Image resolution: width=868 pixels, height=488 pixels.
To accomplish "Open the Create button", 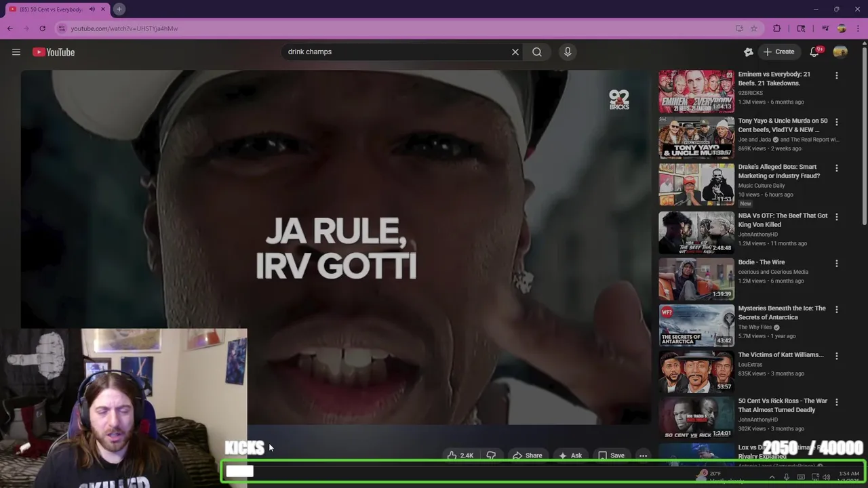I will point(778,52).
